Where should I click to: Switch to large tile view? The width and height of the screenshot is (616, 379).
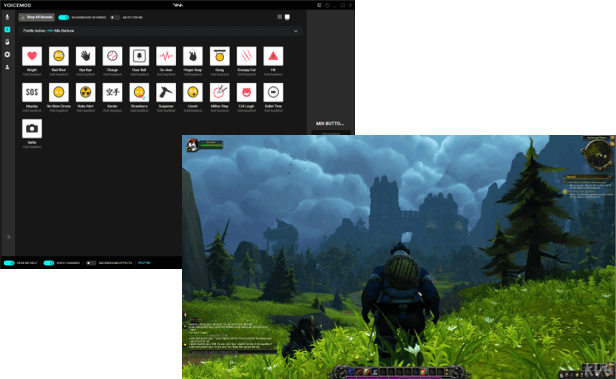pos(287,17)
